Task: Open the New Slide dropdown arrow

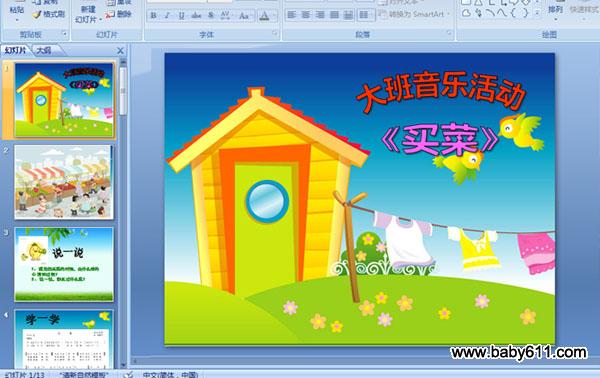Action: tap(100, 20)
